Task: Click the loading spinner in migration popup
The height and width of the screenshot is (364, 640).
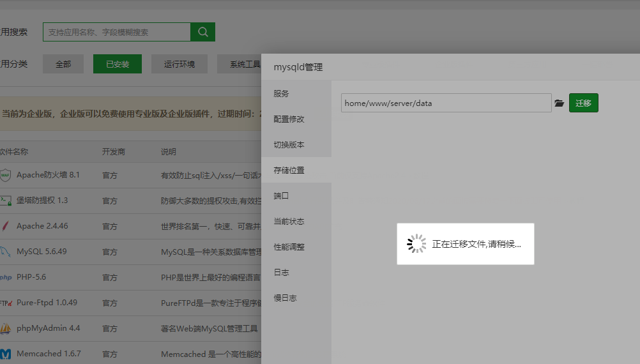Action: (x=416, y=244)
